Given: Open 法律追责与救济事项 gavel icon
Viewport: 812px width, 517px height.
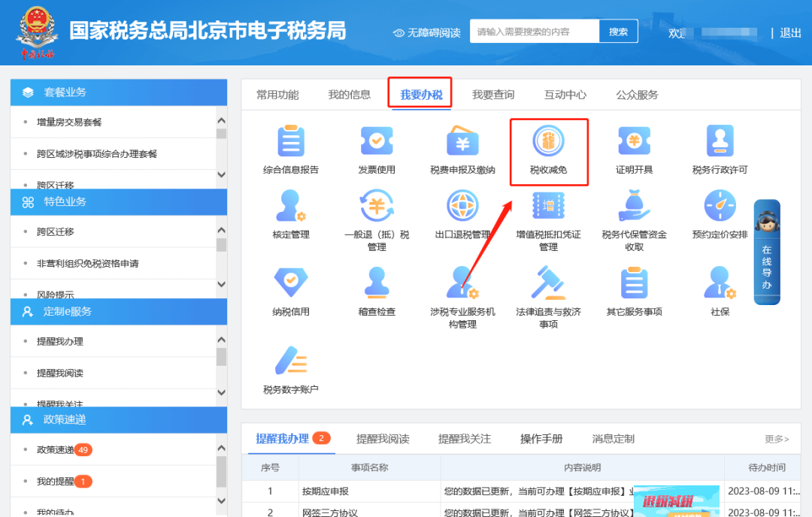Looking at the screenshot, I should tap(548, 283).
